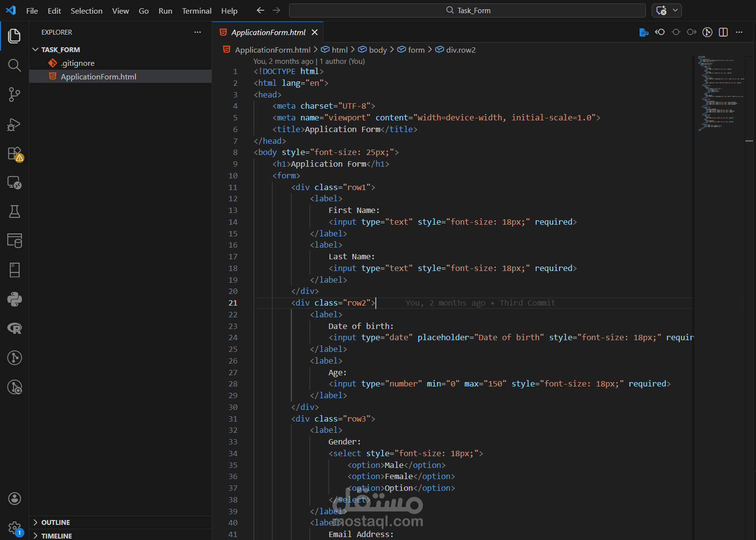Open the Terminal menu
The image size is (756, 540).
[x=196, y=11]
